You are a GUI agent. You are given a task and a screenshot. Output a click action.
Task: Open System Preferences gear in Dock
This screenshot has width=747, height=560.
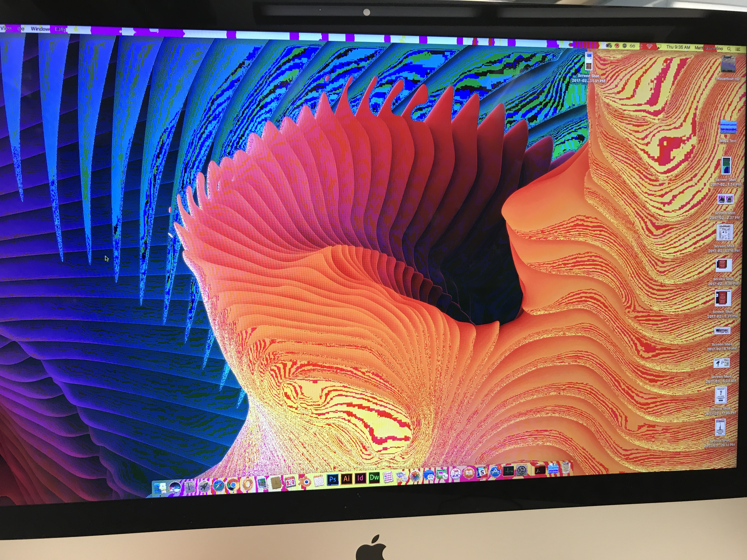pos(521,470)
